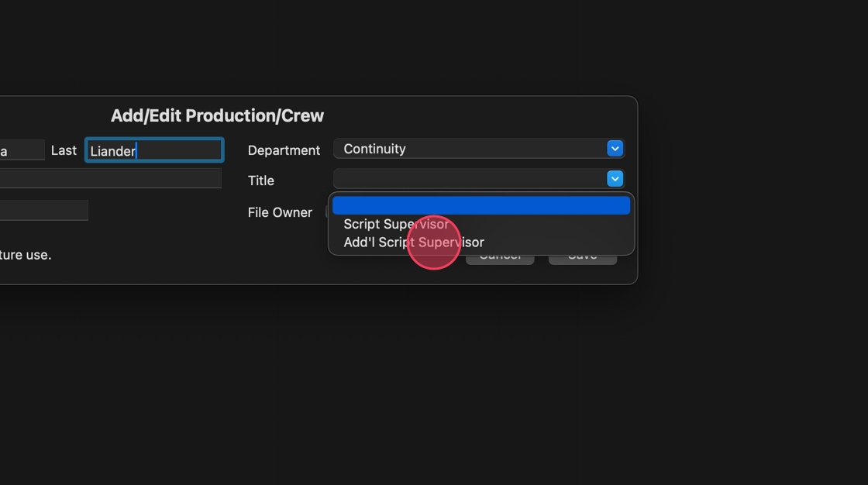Select the short empty field in third row
The width and height of the screenshot is (868, 485).
pos(43,210)
